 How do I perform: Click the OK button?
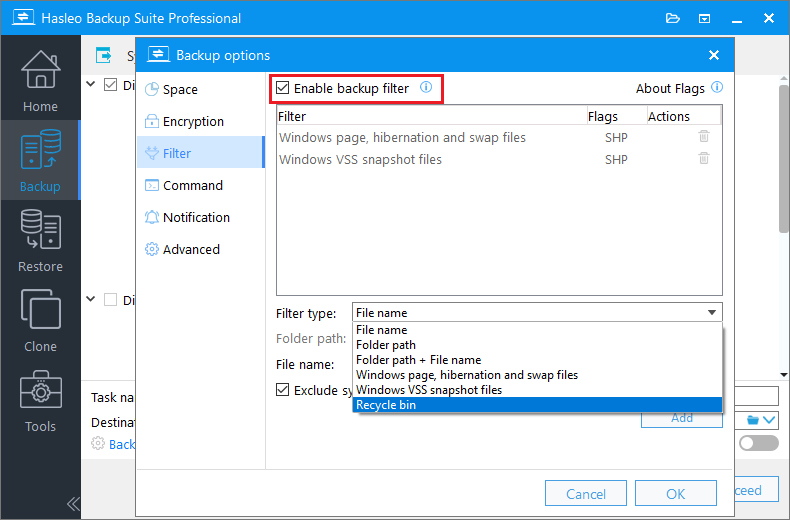[x=676, y=493]
